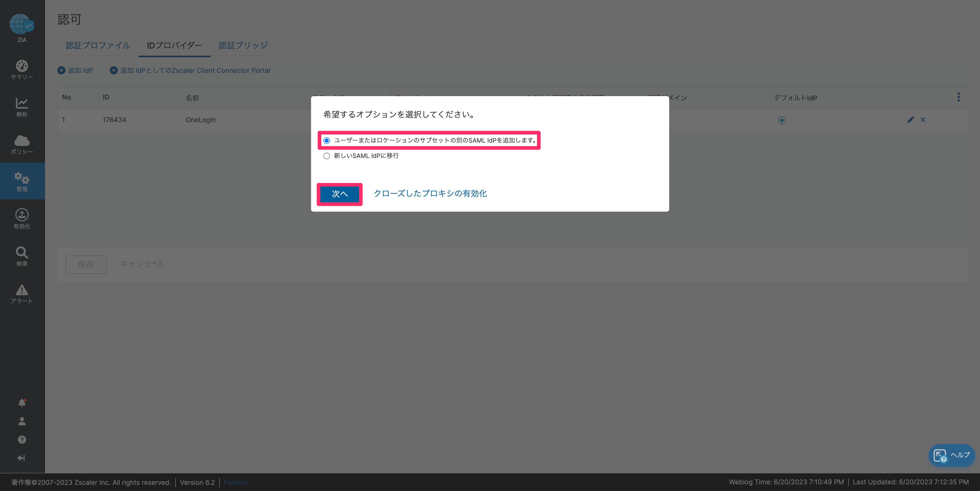Image resolution: width=980 pixels, height=491 pixels.
Task: Switch to 認証ブリッジ tab
Action: (244, 45)
